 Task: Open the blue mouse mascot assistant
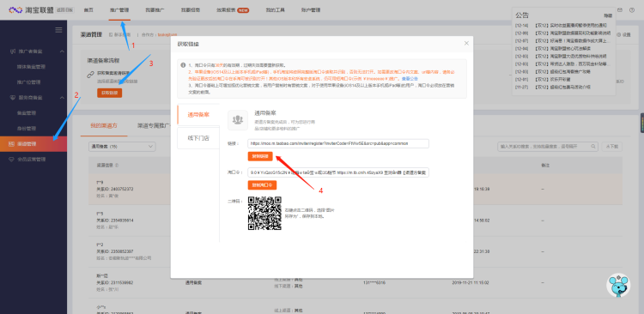(618, 286)
